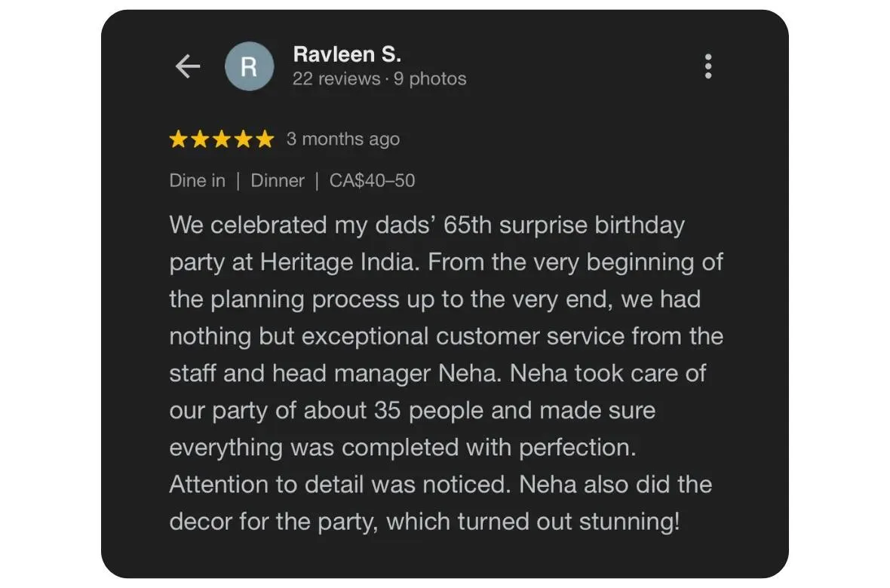Image resolution: width=890 pixels, height=588 pixels.
Task: Click Heritage India in the review
Action: pyautogui.click(x=336, y=263)
